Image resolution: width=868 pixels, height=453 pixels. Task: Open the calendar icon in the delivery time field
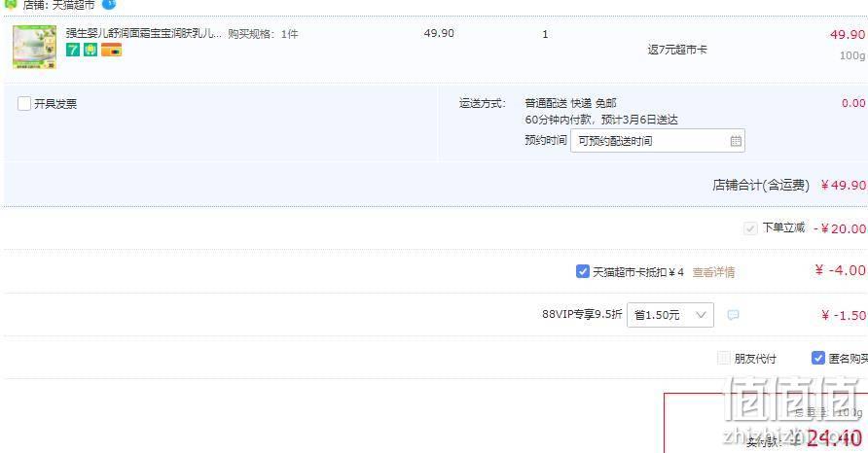pos(735,141)
